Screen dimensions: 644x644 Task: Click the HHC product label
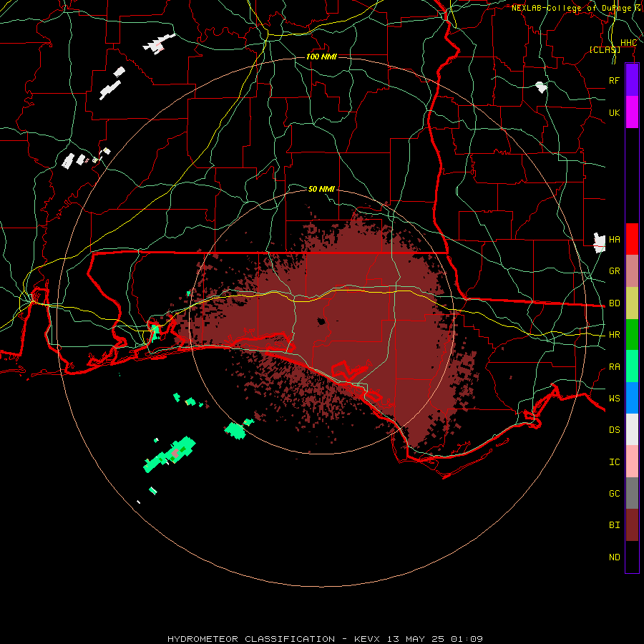click(x=628, y=43)
